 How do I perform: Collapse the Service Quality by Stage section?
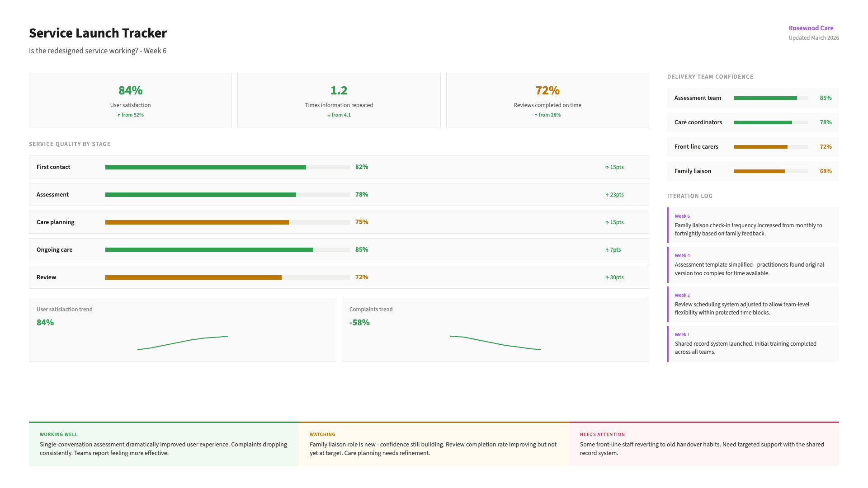70,144
